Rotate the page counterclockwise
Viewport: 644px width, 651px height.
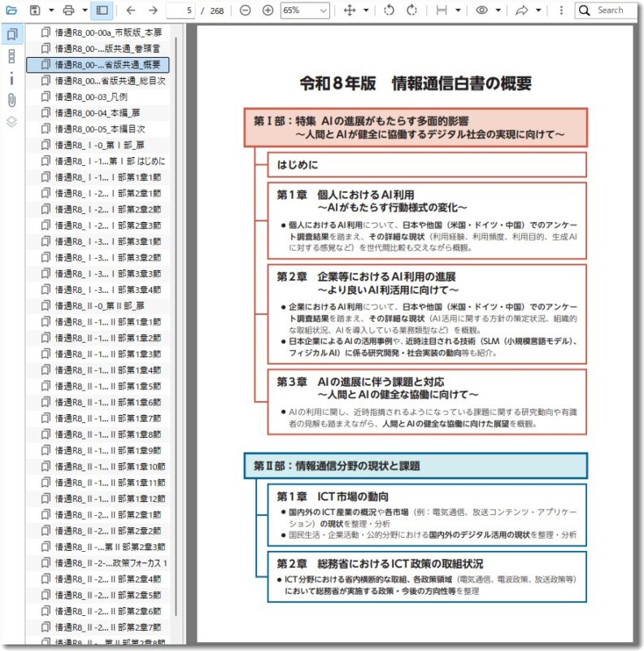[x=389, y=11]
